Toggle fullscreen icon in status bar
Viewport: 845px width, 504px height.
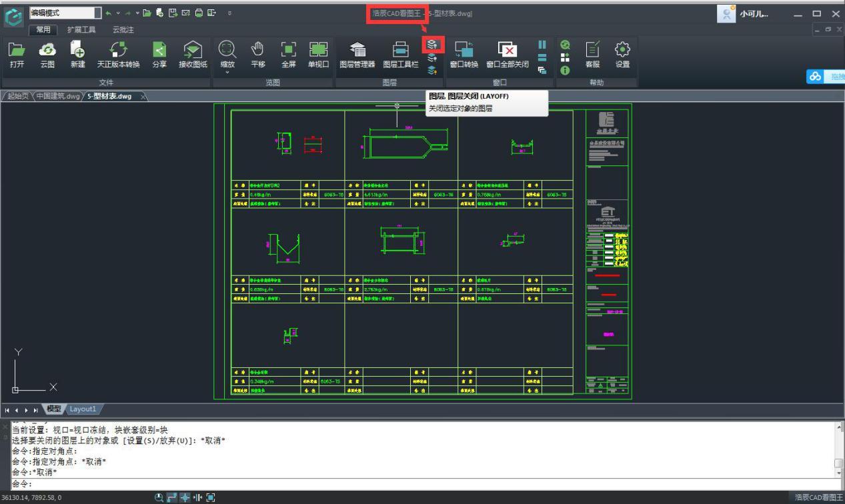[211, 497]
